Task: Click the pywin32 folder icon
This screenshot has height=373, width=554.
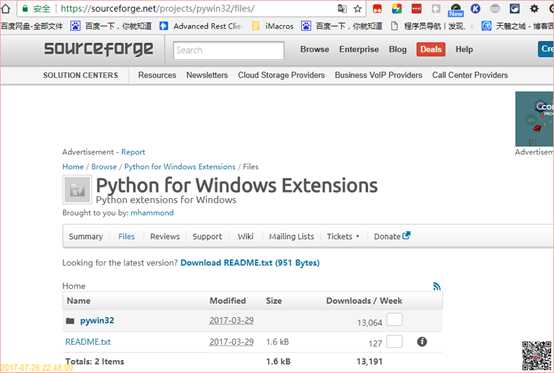Action: [70, 321]
